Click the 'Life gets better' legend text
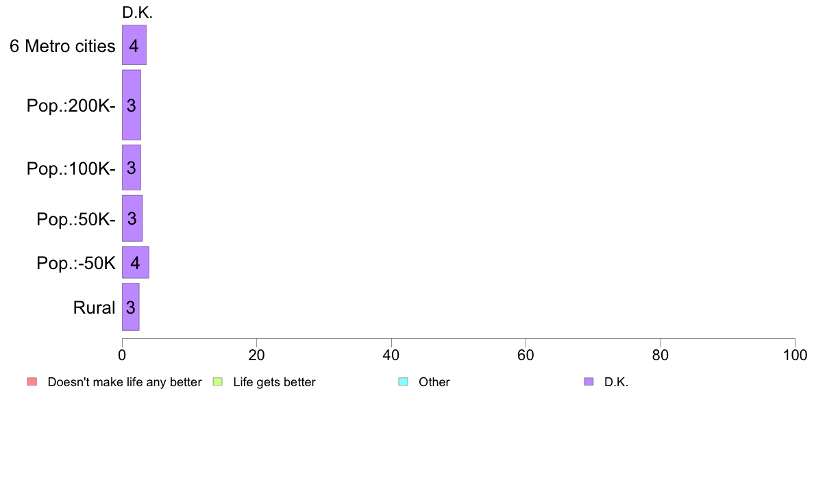The width and height of the screenshot is (814, 504). tap(274, 383)
